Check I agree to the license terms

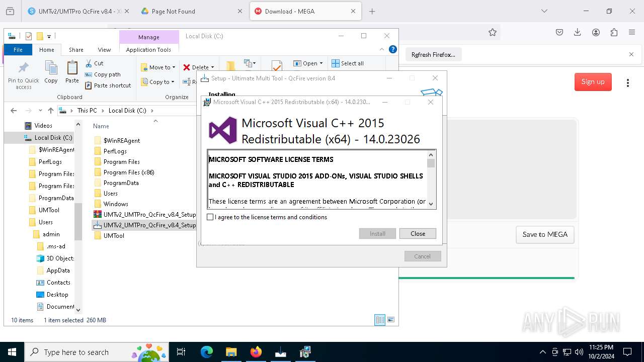pos(210,217)
